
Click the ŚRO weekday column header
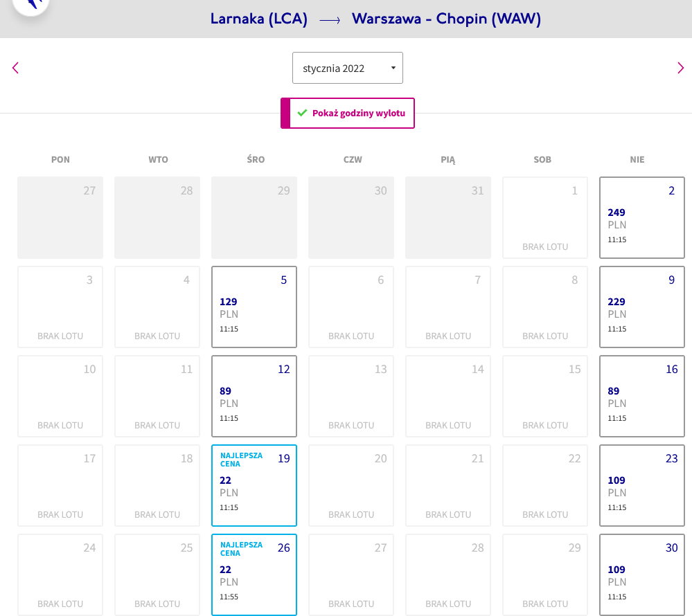coord(256,160)
